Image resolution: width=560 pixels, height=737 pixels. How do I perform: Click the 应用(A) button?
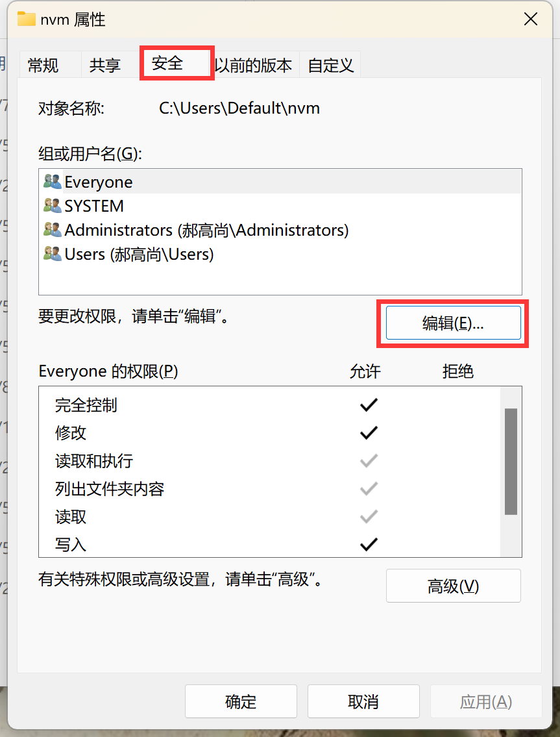(x=485, y=701)
